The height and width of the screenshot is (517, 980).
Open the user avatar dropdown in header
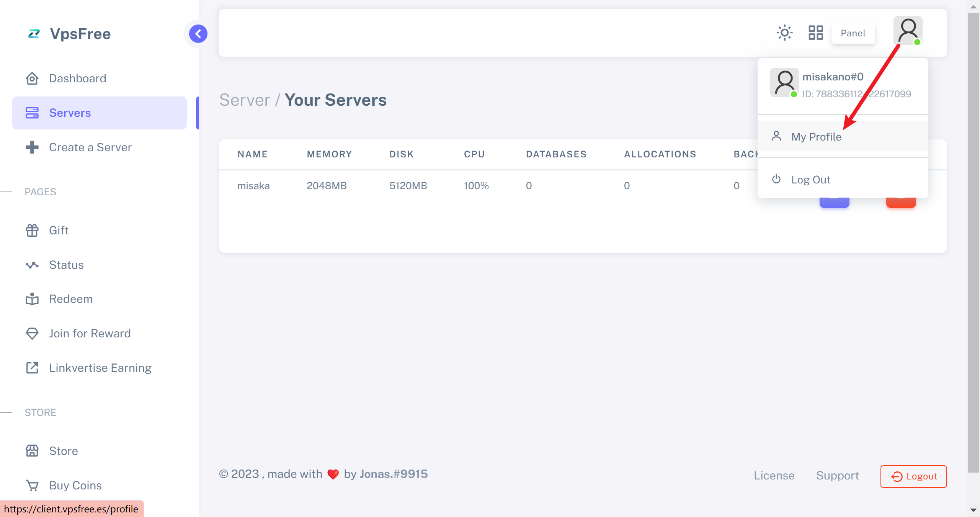click(908, 31)
